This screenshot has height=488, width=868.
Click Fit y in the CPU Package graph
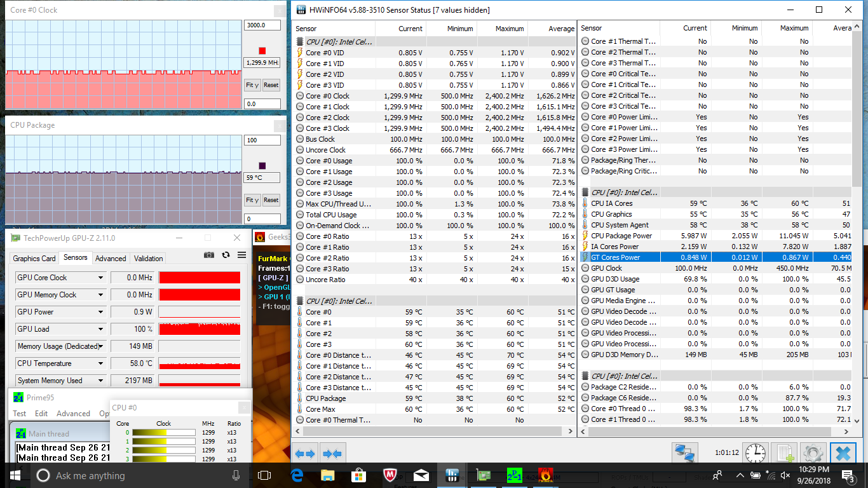[252, 200]
